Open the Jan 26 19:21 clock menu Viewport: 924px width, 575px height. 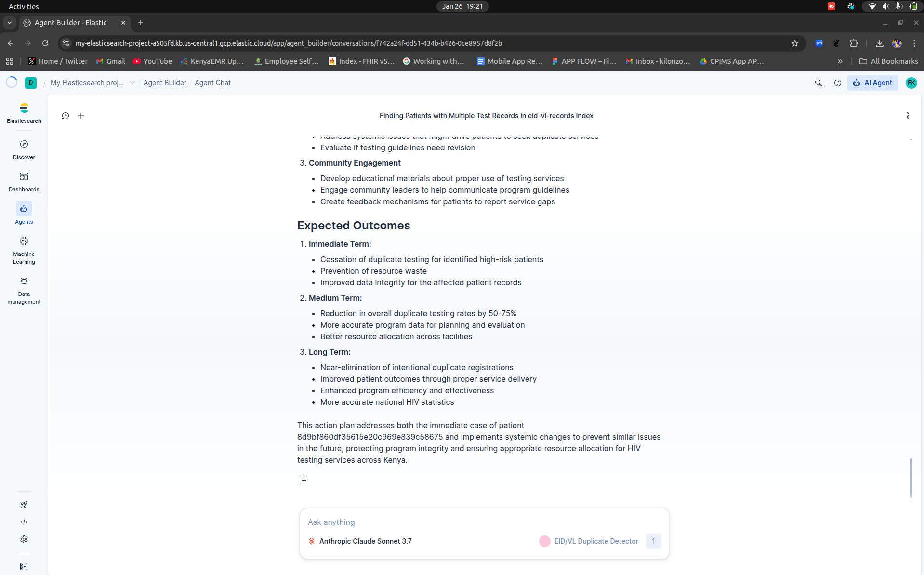[462, 6]
